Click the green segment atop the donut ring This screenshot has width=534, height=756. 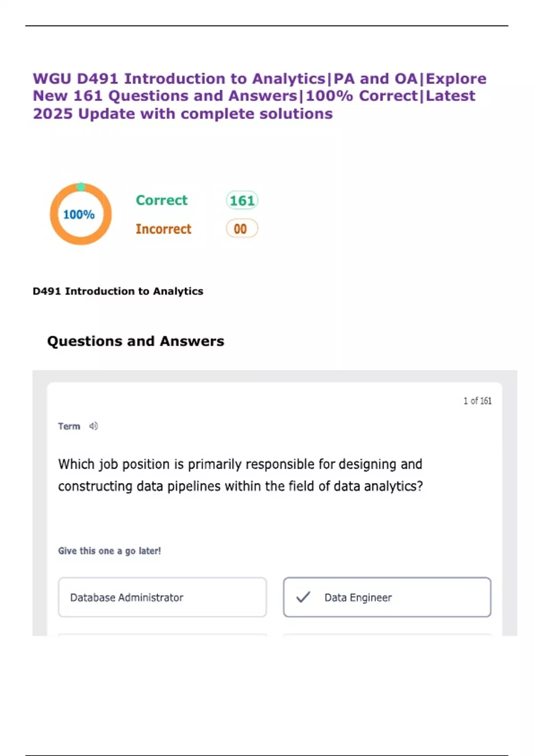tap(81, 187)
